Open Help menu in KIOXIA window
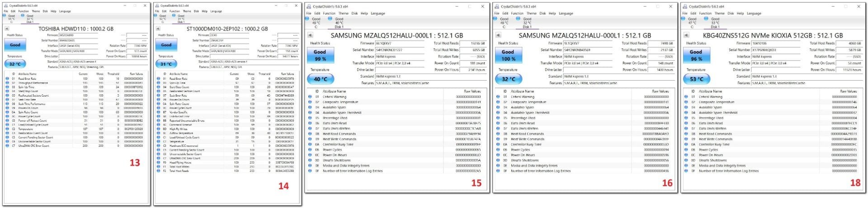This screenshot has width=868, height=208. pos(740,14)
